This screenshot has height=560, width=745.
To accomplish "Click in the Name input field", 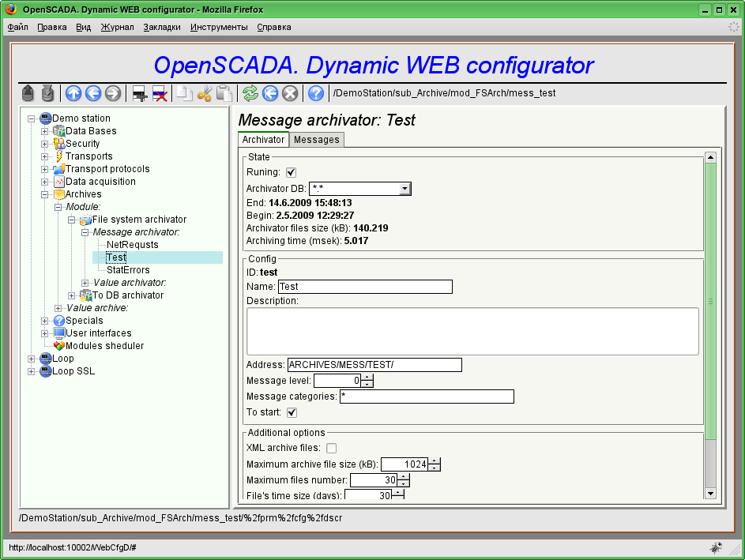I will [365, 287].
